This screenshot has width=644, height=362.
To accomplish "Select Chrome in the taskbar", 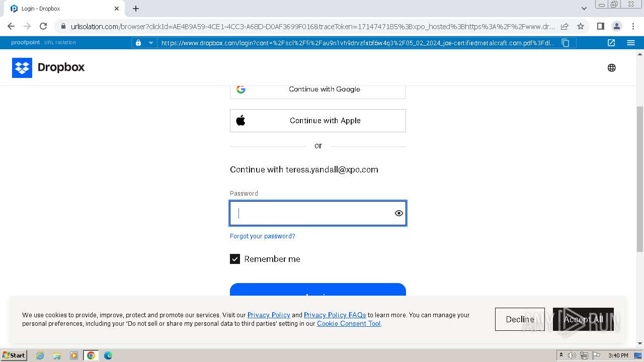I will [91, 355].
